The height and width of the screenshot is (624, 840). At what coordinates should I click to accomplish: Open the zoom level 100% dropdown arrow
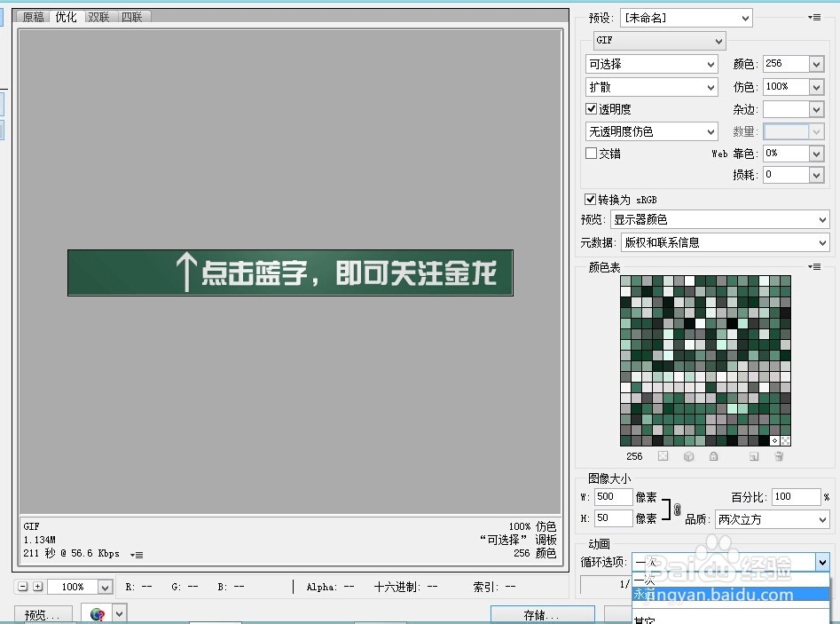coord(106,587)
